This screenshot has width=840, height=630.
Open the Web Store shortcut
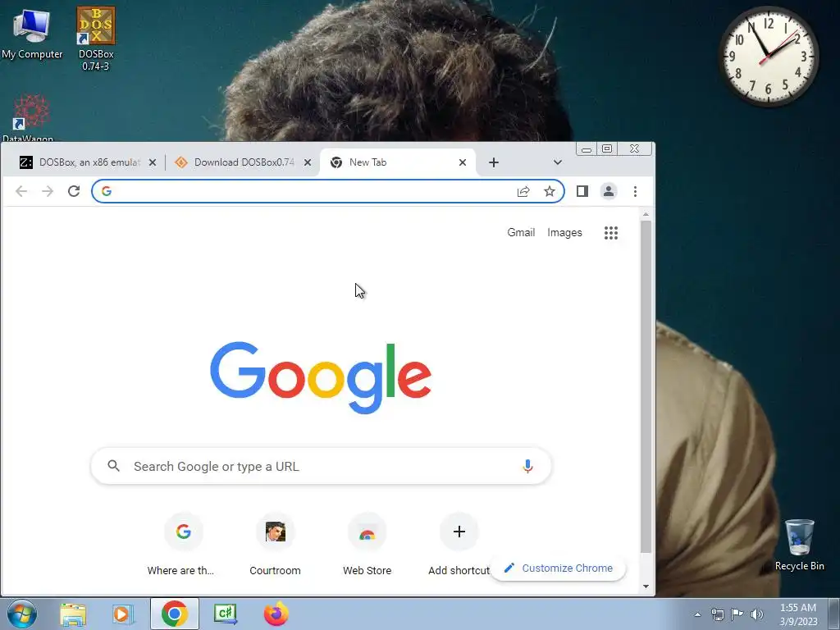(367, 545)
